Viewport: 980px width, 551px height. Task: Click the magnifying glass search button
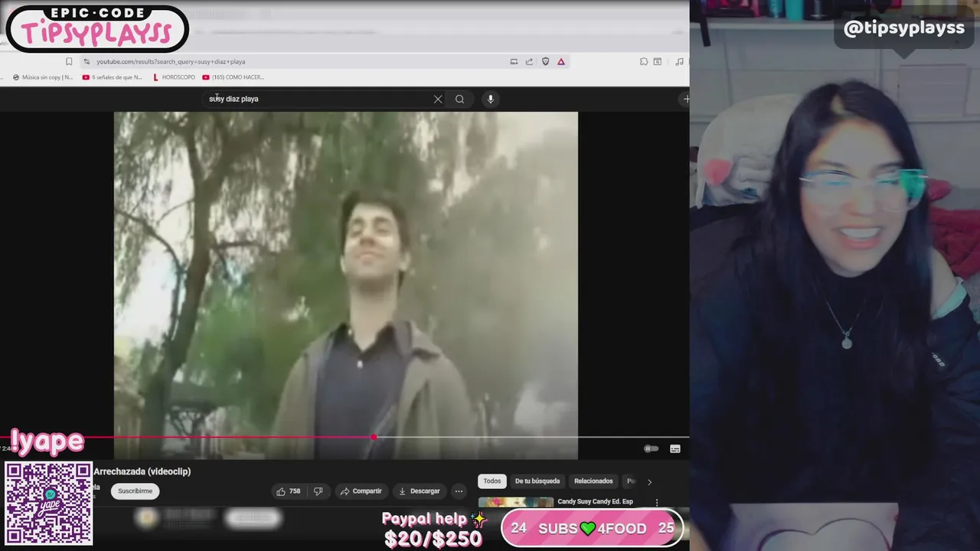coord(459,99)
